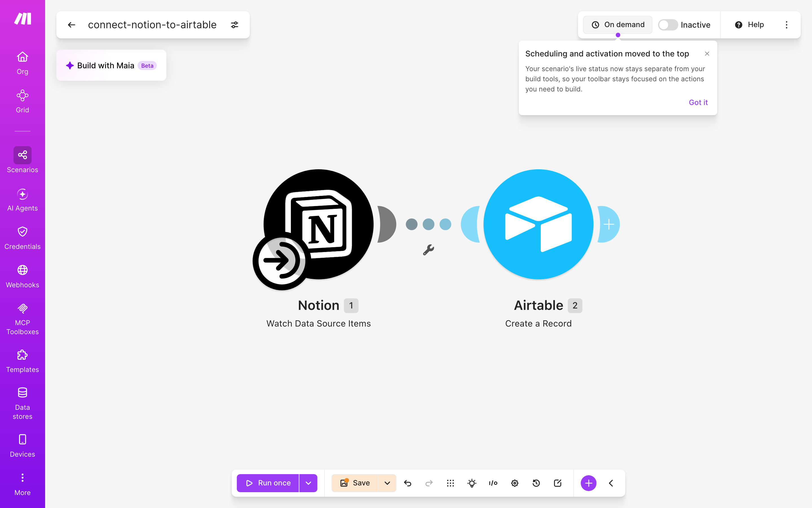Image resolution: width=812 pixels, height=508 pixels.
Task: Open the Airtable module
Action: [538, 224]
